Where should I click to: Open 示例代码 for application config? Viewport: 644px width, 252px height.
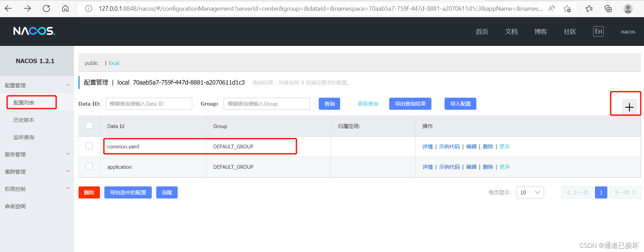pyautogui.click(x=449, y=167)
